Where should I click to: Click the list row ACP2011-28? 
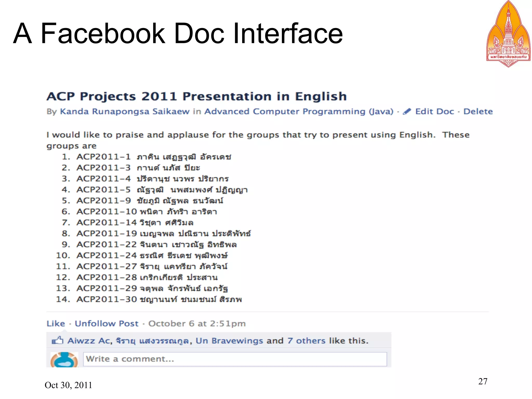pos(137,277)
